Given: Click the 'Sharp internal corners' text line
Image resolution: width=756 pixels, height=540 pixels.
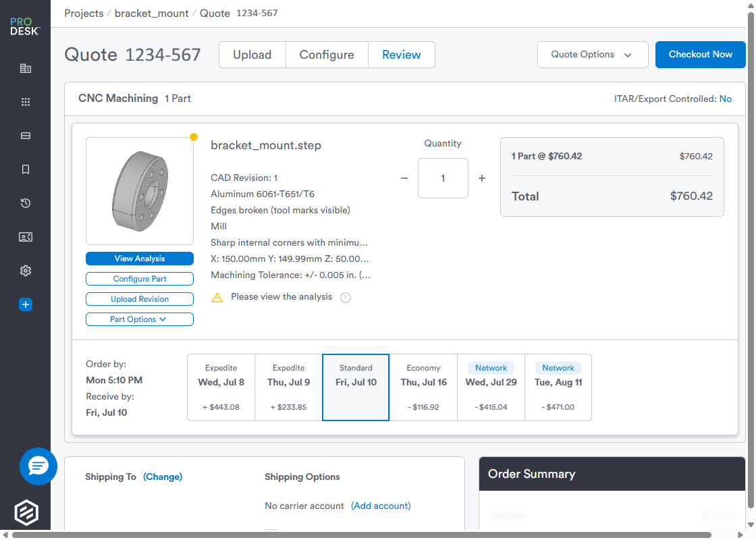Looking at the screenshot, I should [x=290, y=242].
